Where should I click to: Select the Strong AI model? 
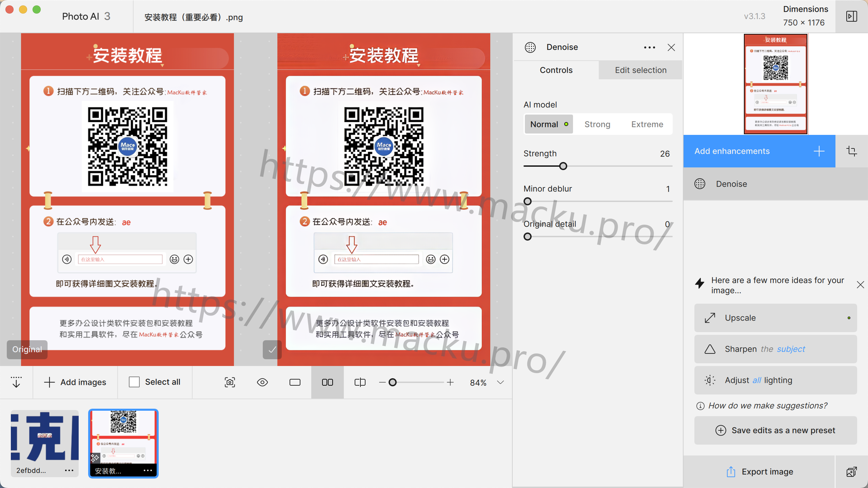click(597, 124)
